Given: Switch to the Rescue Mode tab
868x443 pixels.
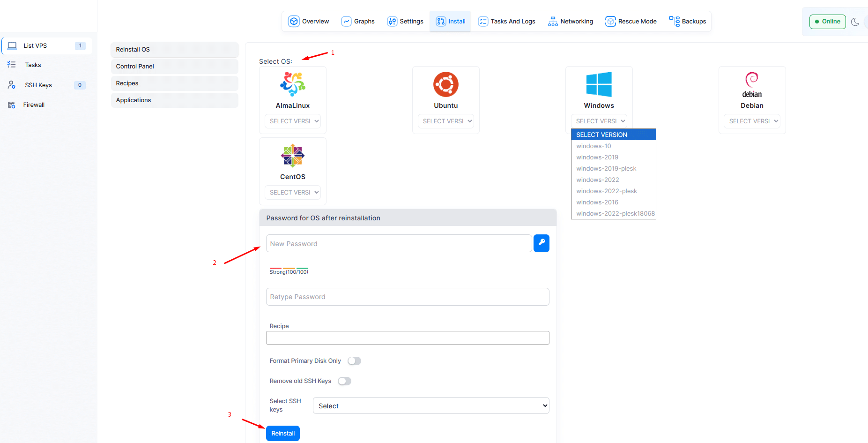Looking at the screenshot, I should click(631, 22).
